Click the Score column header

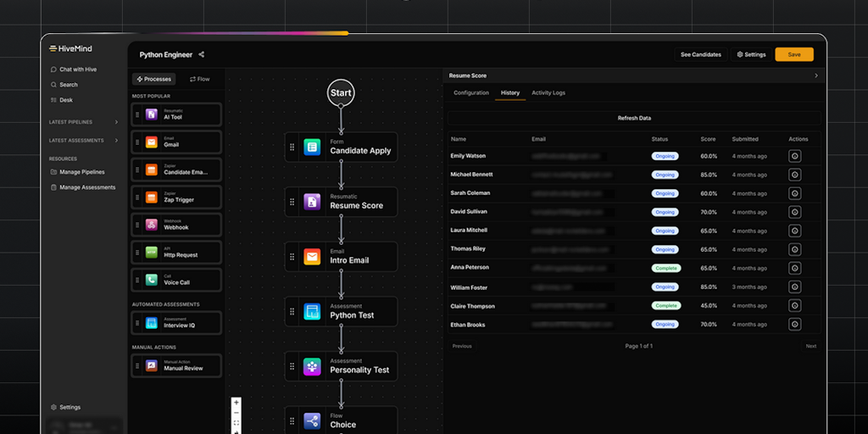[x=708, y=140]
